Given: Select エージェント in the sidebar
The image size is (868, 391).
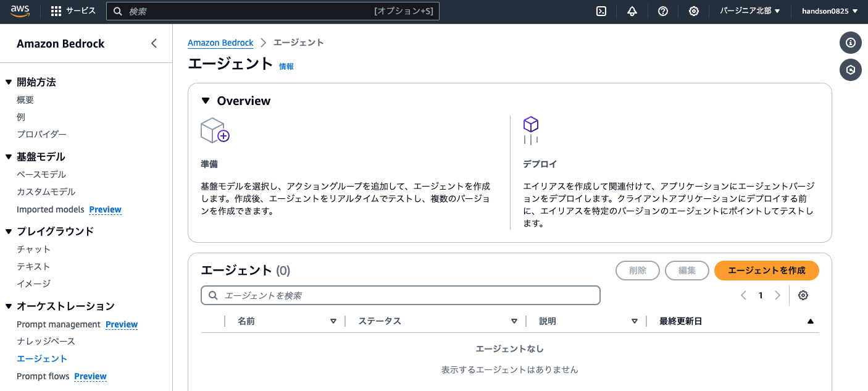Looking at the screenshot, I should pos(42,358).
